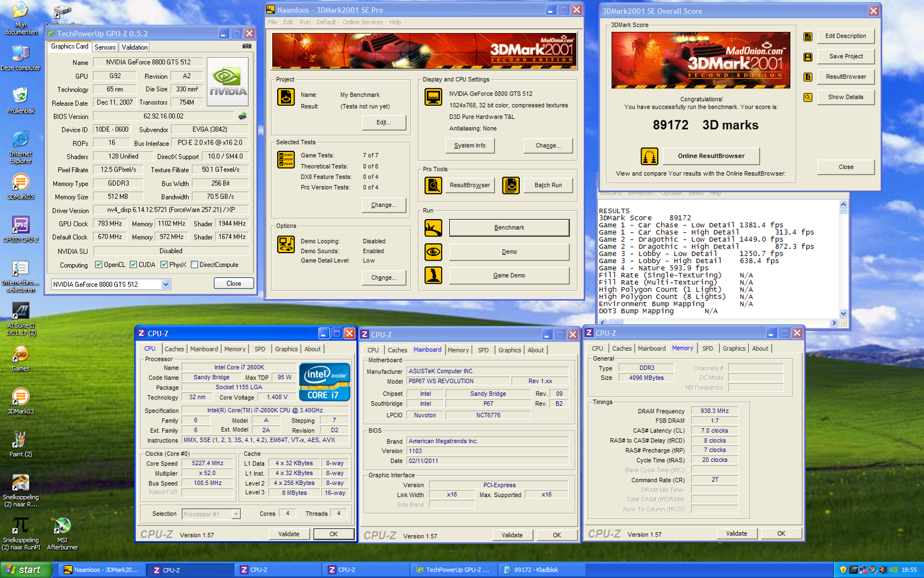Viewport: 924px width, 578px height.
Task: Click the ResultBrowser icon in Overall Score window
Action: coord(808,77)
